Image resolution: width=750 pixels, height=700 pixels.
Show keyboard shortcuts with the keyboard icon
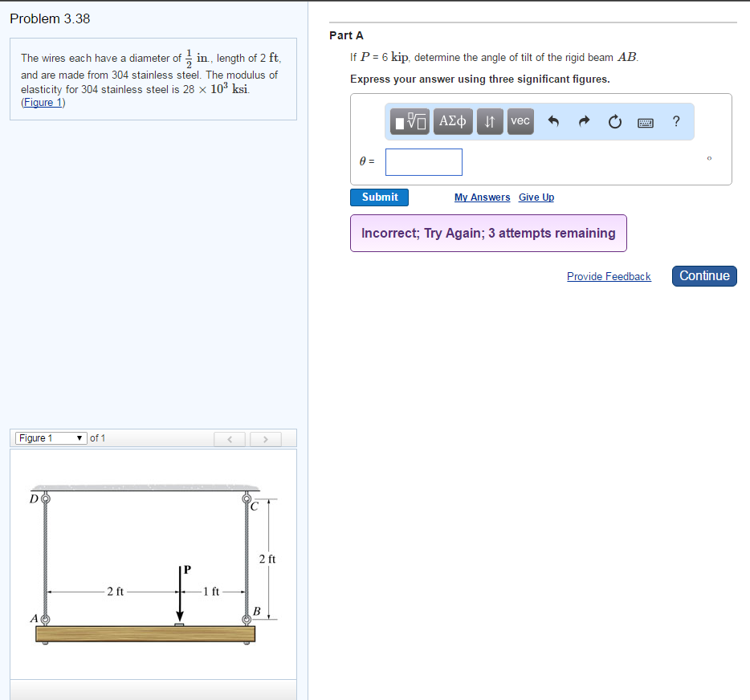646,122
